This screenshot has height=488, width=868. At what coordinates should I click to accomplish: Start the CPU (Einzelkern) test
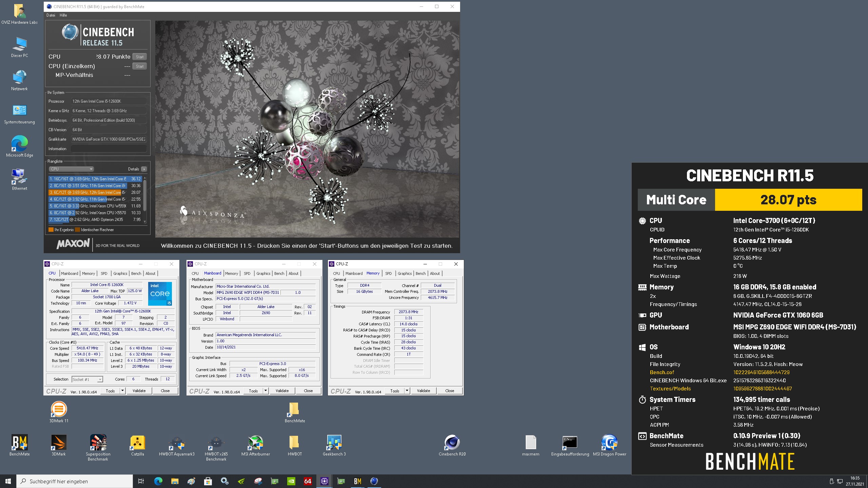point(140,66)
